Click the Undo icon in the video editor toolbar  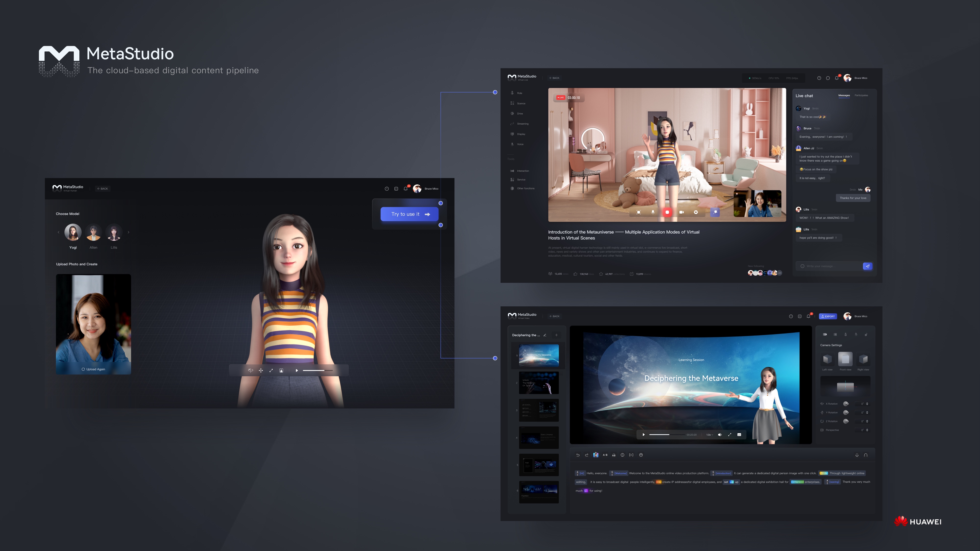(577, 455)
